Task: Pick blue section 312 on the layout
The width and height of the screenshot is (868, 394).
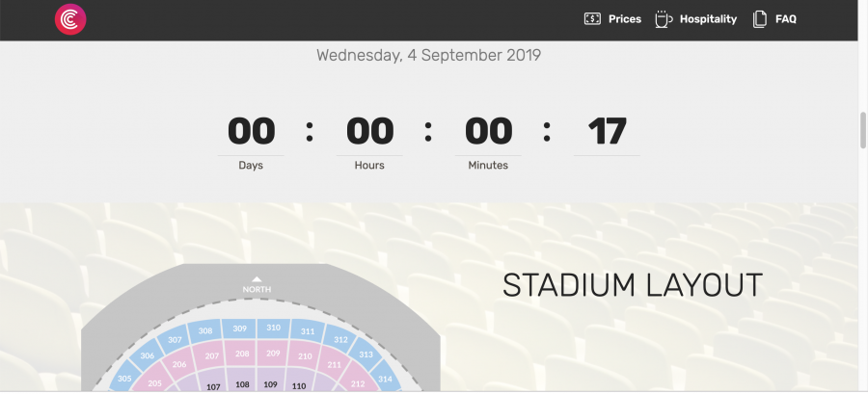Action: click(x=339, y=340)
